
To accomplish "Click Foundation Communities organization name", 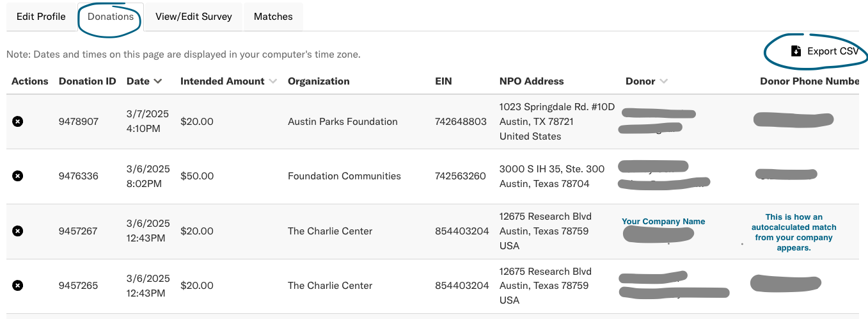I will [344, 176].
